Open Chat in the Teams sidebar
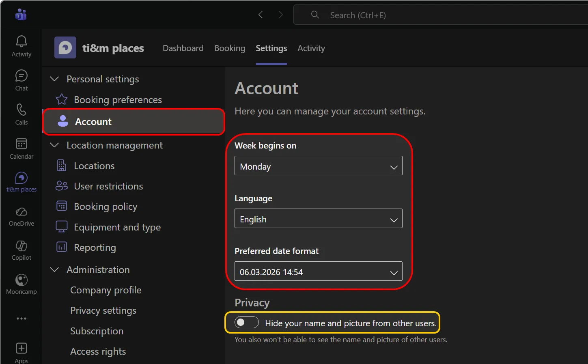The image size is (588, 364). 21,80
